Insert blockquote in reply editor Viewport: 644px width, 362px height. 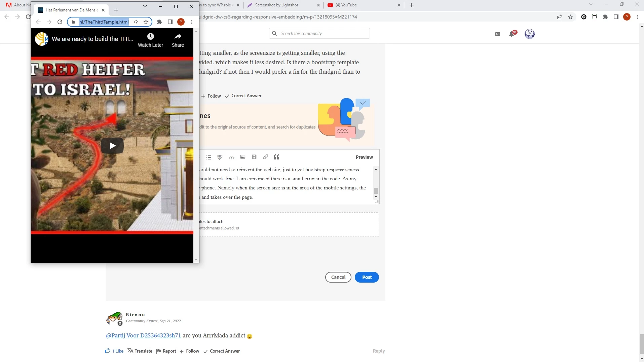(277, 157)
